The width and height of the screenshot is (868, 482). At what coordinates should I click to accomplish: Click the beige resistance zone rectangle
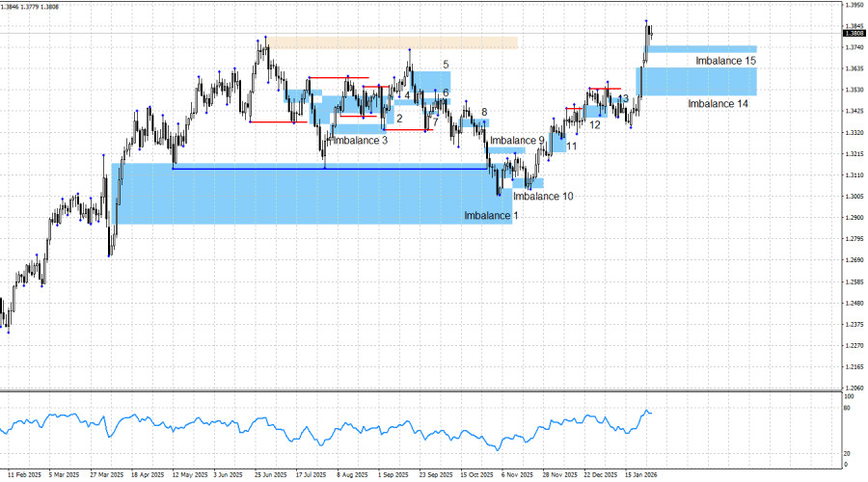393,42
